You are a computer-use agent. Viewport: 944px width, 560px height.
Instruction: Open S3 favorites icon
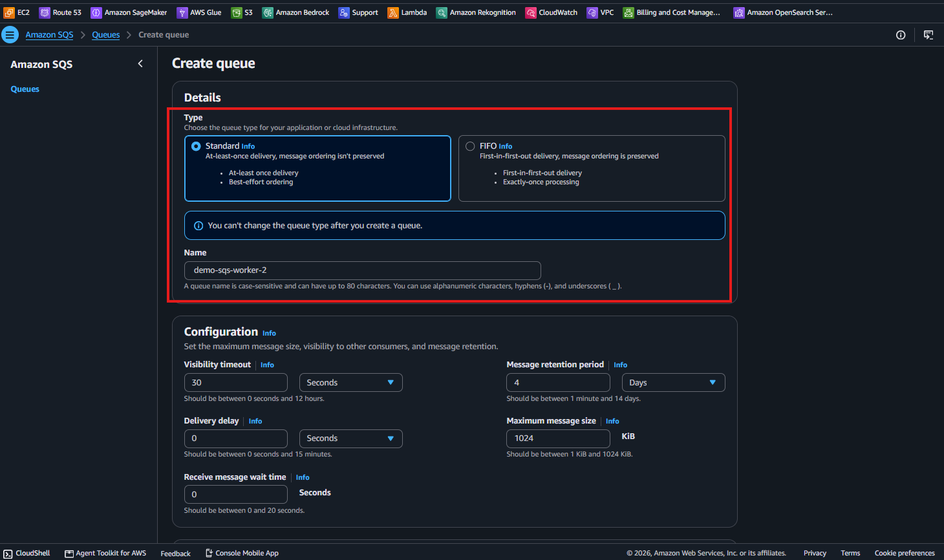237,12
